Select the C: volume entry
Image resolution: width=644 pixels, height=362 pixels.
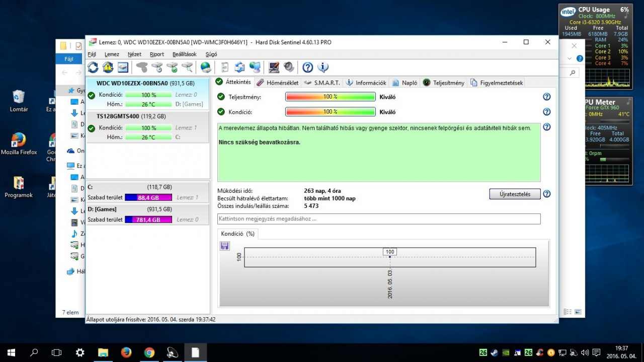(x=147, y=192)
